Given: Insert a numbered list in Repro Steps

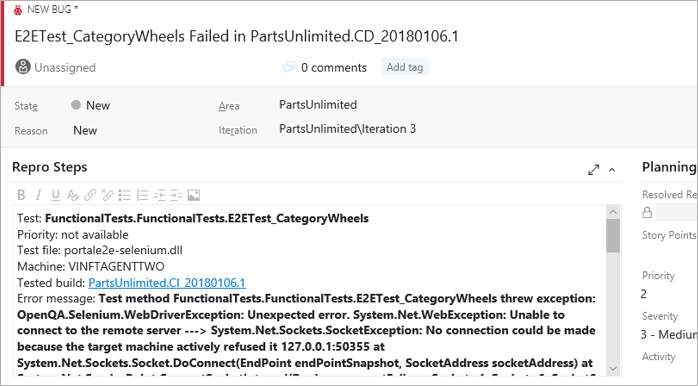Looking at the screenshot, I should click(x=142, y=195).
